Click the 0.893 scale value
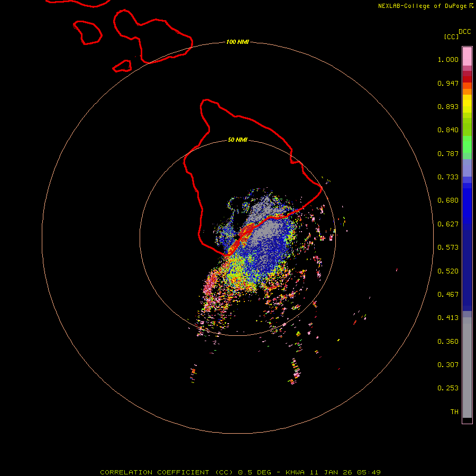This screenshot has height=476, width=476. point(448,106)
